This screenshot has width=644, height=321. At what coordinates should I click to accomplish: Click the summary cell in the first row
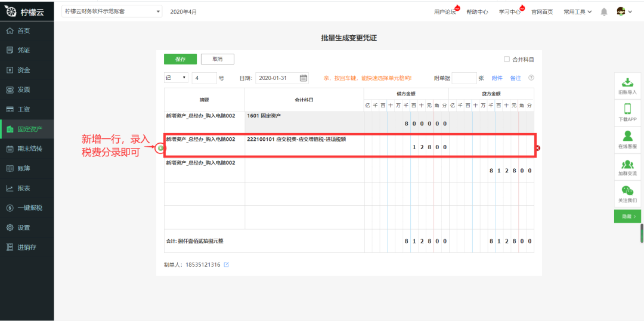[205, 123]
